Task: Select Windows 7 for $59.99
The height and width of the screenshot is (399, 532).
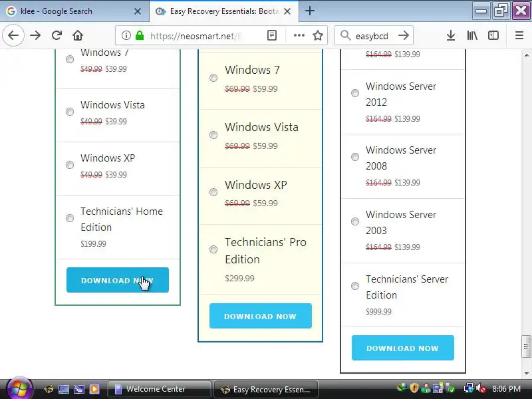Action: (x=213, y=78)
